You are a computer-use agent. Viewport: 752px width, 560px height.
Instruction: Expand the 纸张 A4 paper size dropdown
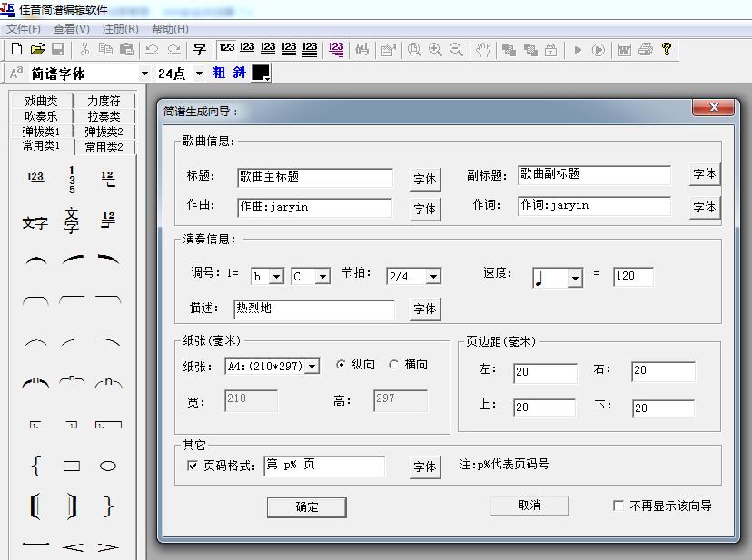tap(312, 366)
